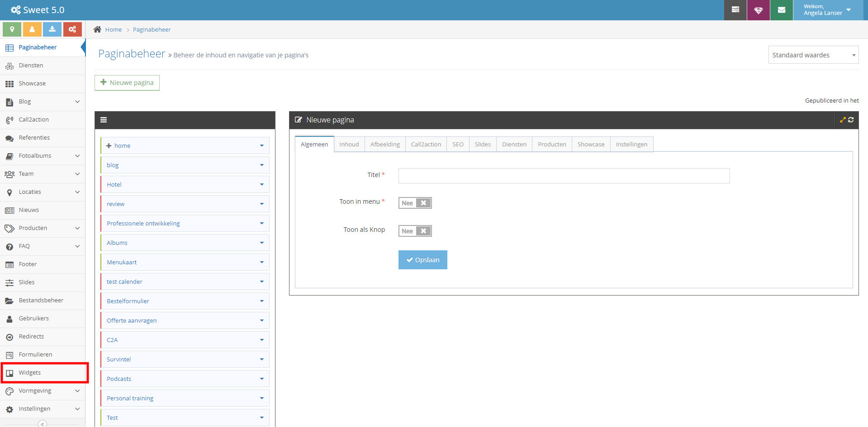Screen dimensions: 868x427
Task: Expand the Locaties sidebar submenu
Action: 77,192
